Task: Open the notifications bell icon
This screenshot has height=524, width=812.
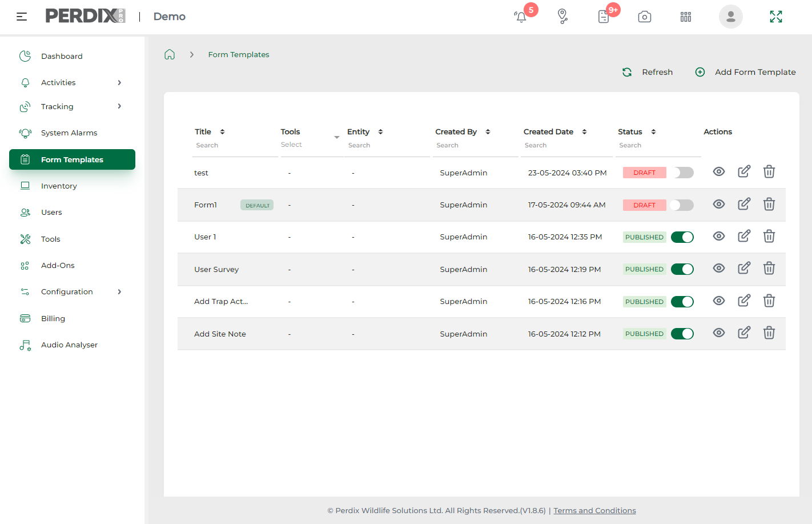Action: (x=520, y=17)
